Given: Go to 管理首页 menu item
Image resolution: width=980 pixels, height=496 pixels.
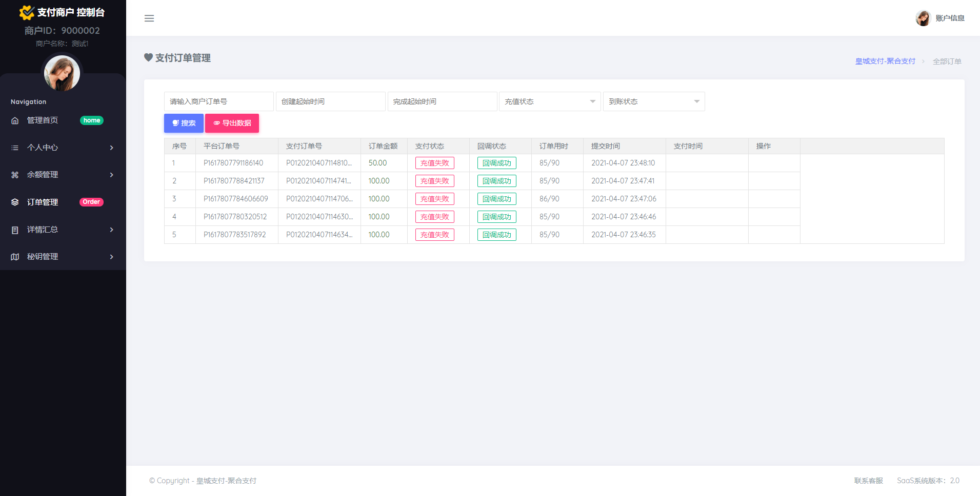Looking at the screenshot, I should click(43, 120).
